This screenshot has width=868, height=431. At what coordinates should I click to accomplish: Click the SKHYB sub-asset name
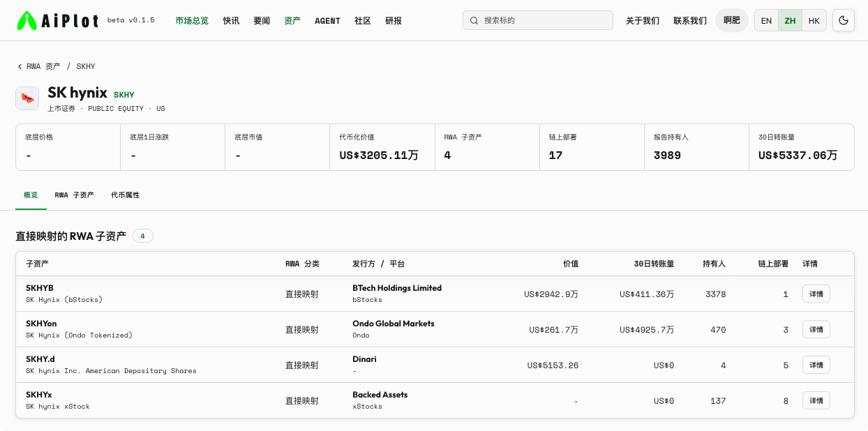point(40,288)
